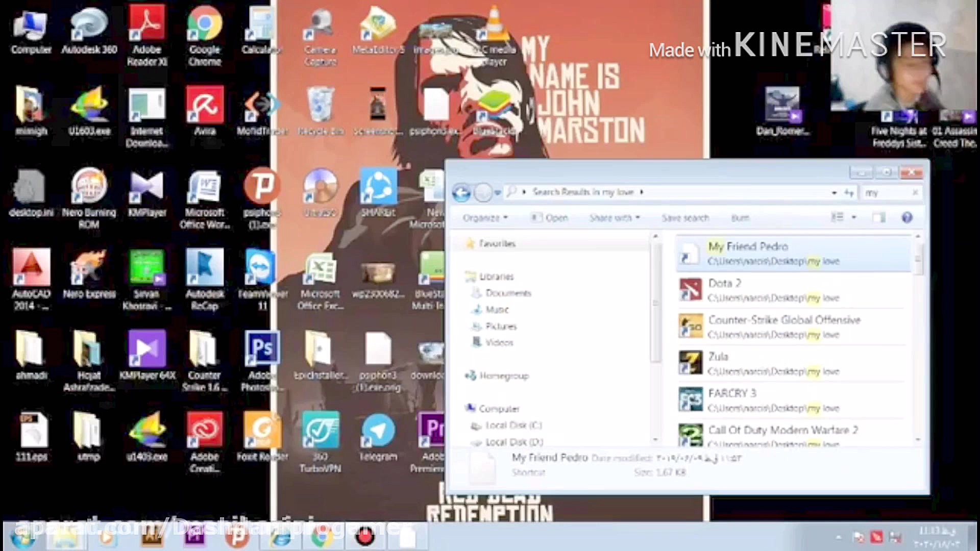Open the Recycle Bin desktop icon

pyautogui.click(x=321, y=106)
